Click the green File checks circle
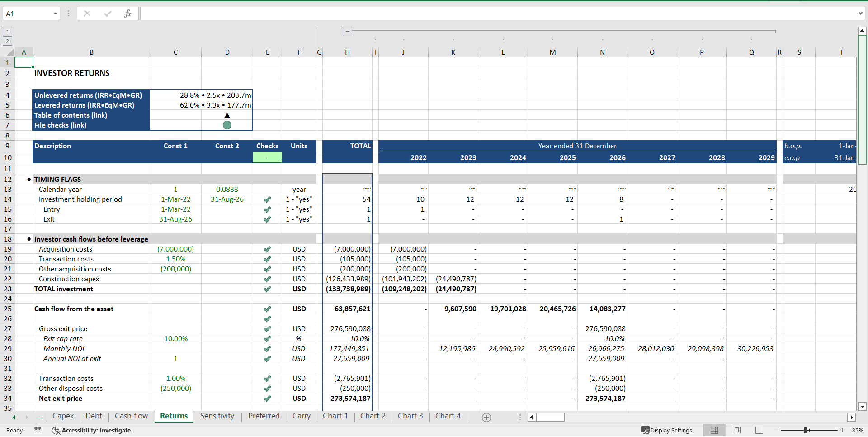 pos(227,125)
